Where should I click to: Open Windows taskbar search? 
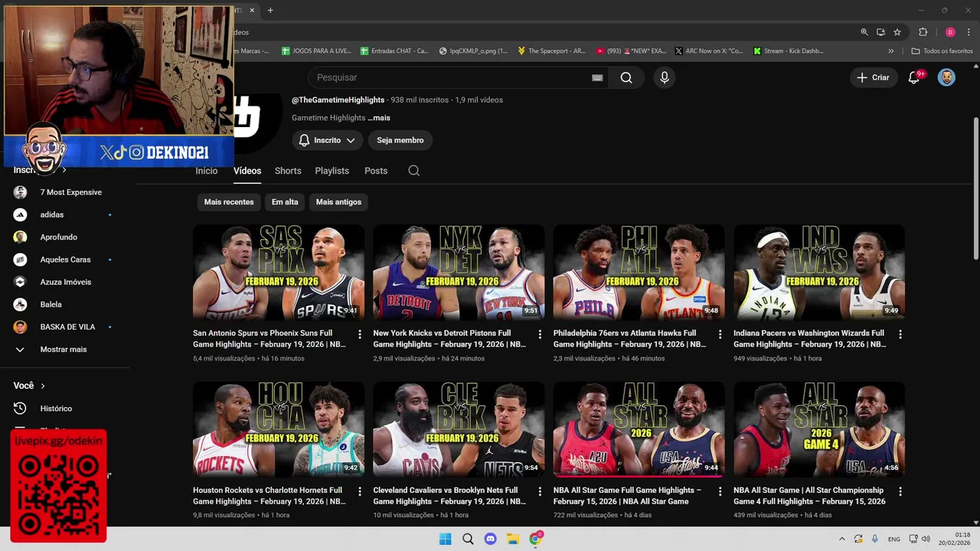[468, 539]
